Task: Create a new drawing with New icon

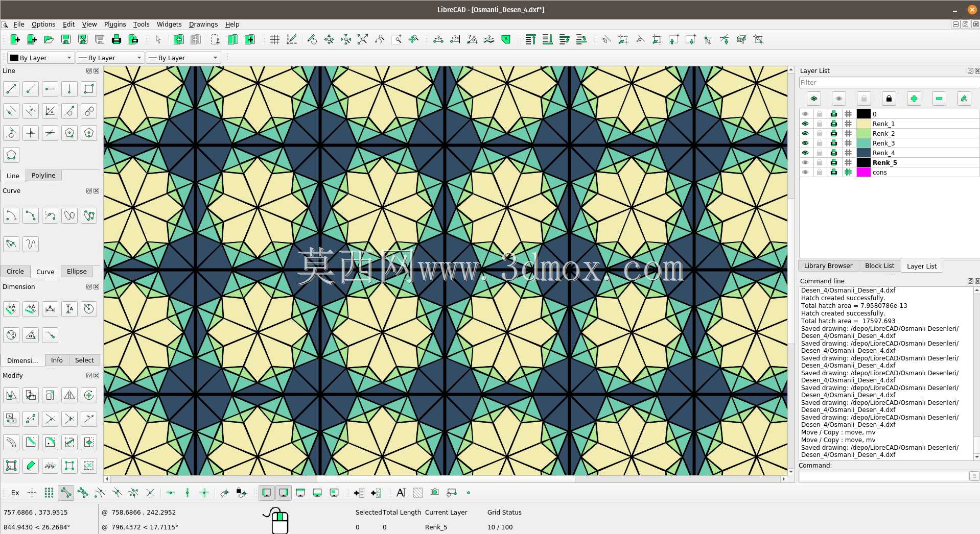Action: point(15,39)
